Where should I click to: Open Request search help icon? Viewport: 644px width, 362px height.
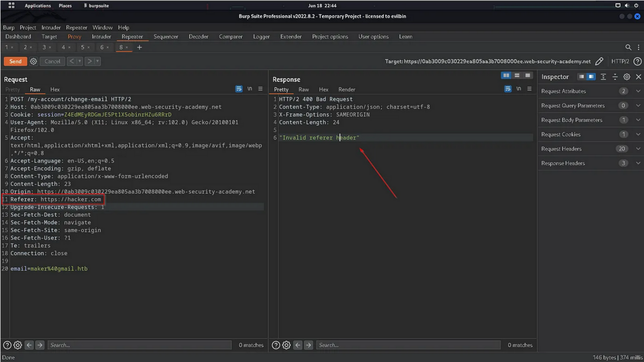(x=8, y=345)
